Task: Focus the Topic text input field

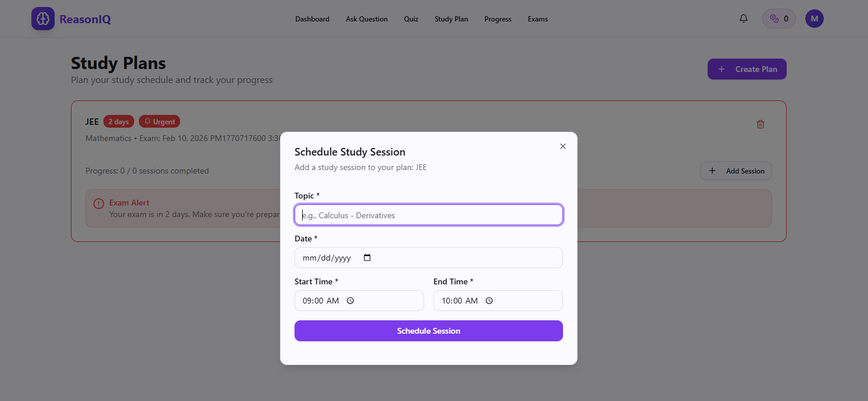Action: [428, 215]
